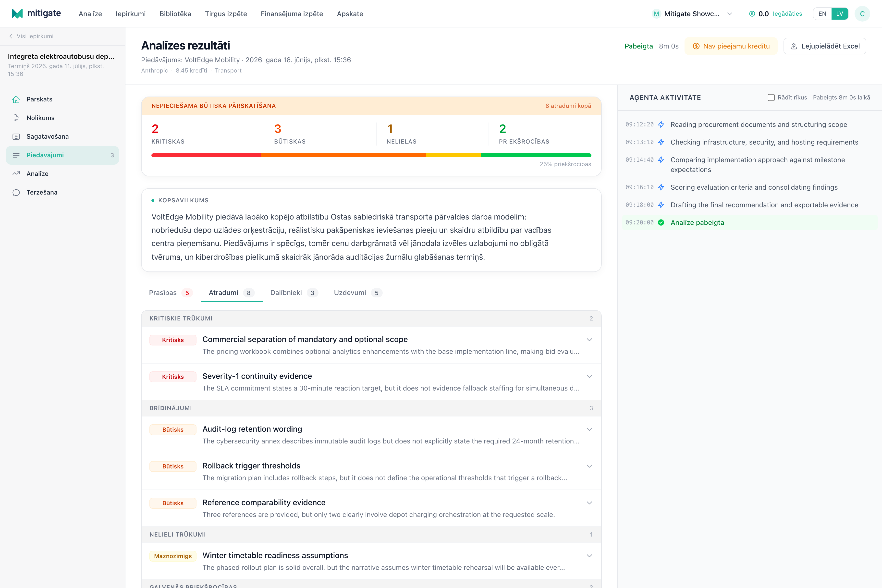This screenshot has width=882, height=588.
Task: Open the user avatar C
Action: 862,14
